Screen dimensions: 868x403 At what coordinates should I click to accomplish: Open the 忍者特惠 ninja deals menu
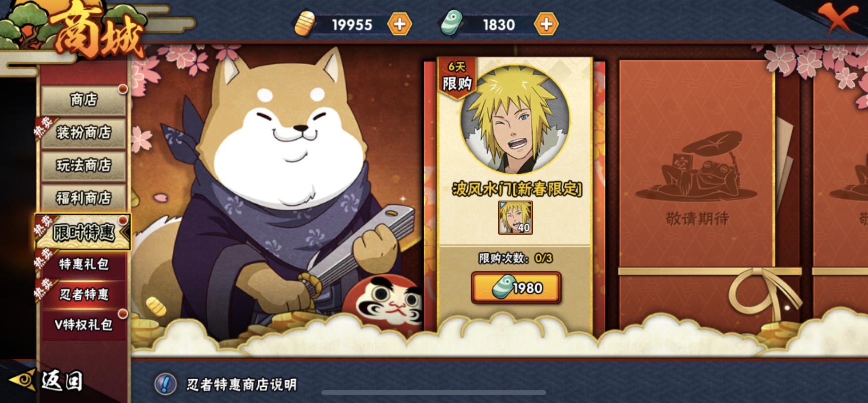click(84, 294)
